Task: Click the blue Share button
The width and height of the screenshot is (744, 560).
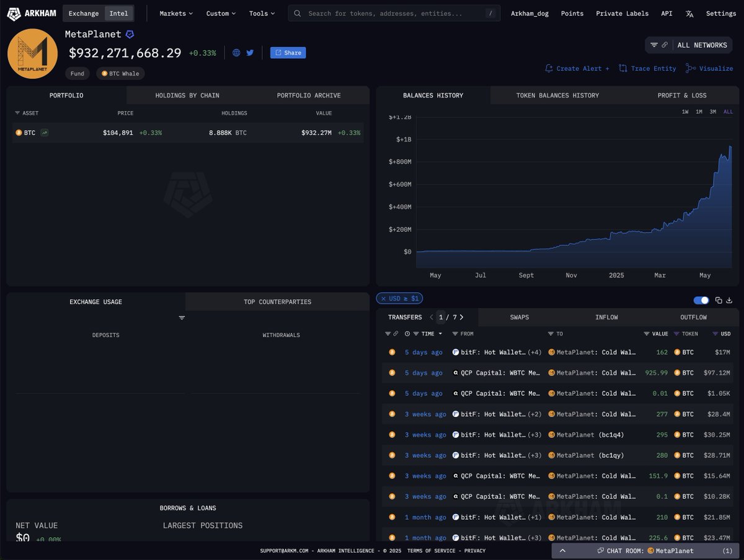Action: (x=288, y=53)
